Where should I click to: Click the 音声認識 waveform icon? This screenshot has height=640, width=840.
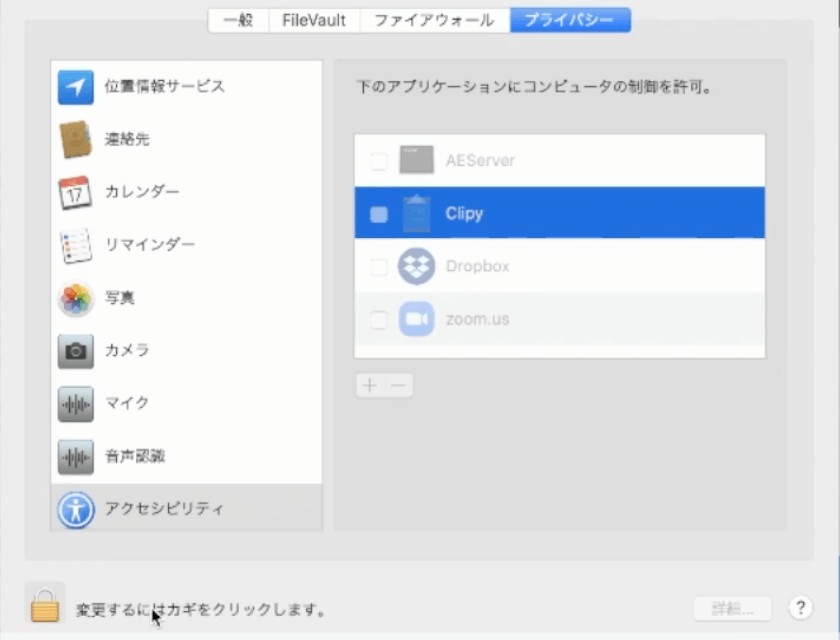pos(76,457)
